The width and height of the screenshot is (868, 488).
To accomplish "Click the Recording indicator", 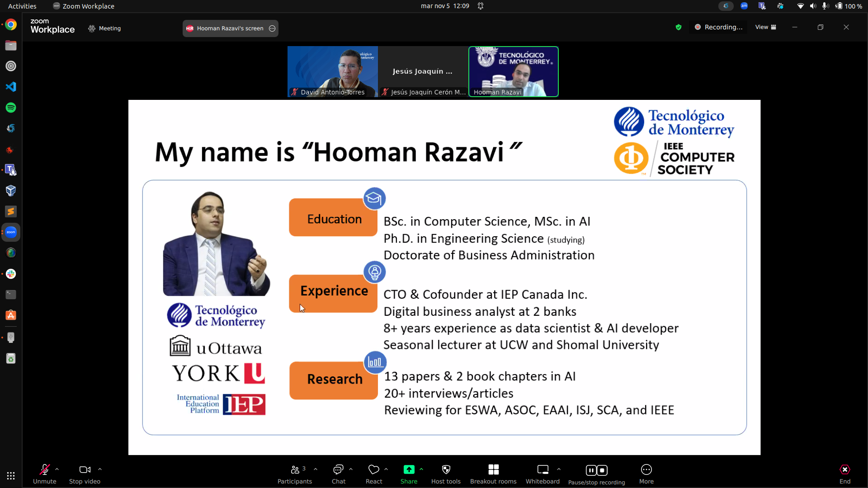I will (719, 27).
